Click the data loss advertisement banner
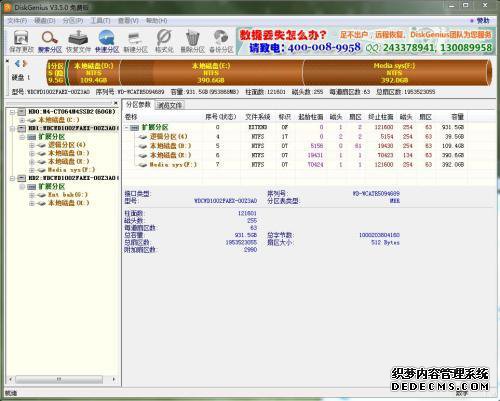Image resolution: width=500 pixels, height=401 pixels. click(366, 41)
